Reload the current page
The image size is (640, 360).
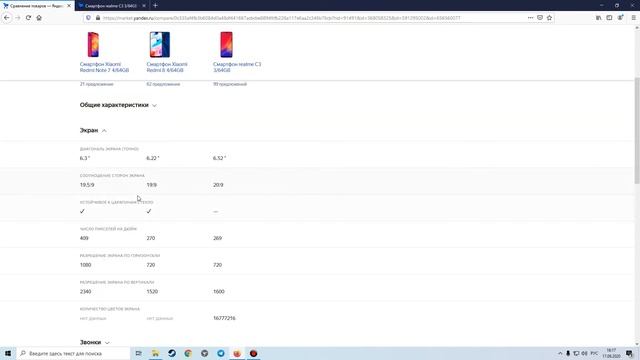28,18
